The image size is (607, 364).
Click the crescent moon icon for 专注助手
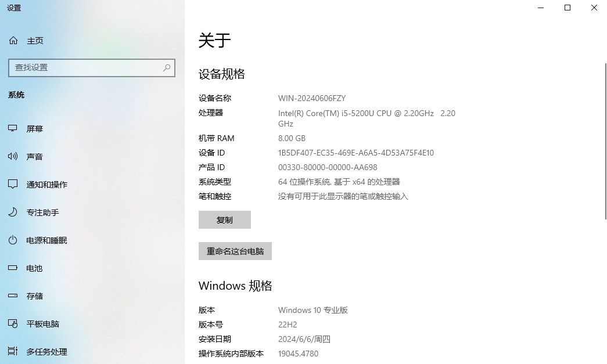(x=13, y=212)
